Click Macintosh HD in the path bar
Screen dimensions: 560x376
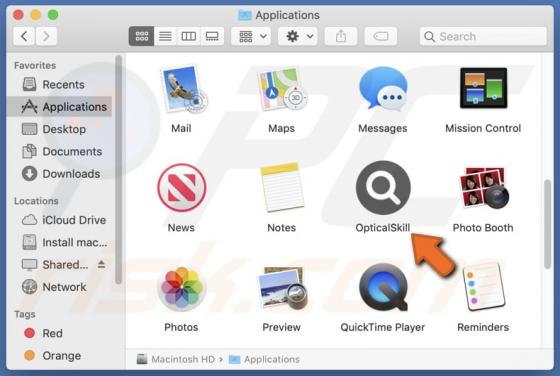pos(176,359)
